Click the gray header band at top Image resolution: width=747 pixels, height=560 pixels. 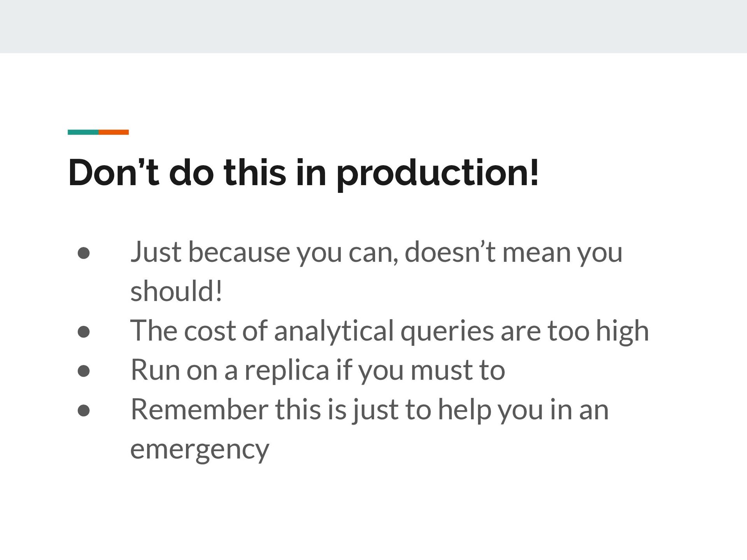(x=373, y=26)
